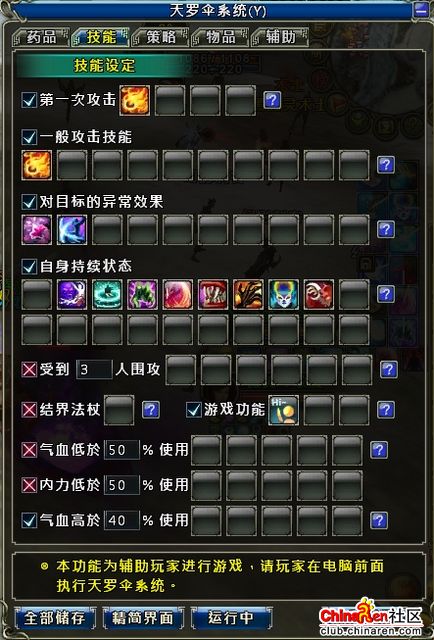The height and width of the screenshot is (640, 434).
Task: Click the blue slash skill under 对目标的异常效果
Action: pyautogui.click(x=72, y=230)
